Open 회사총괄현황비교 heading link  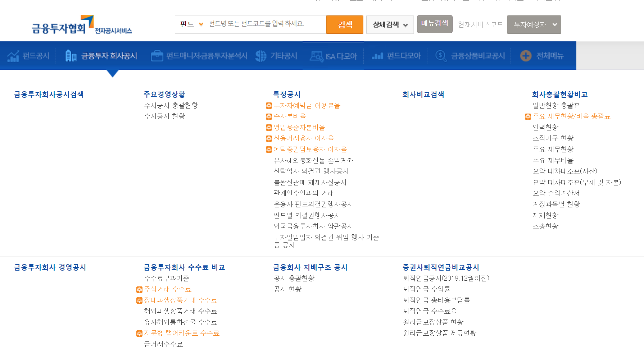coord(560,95)
